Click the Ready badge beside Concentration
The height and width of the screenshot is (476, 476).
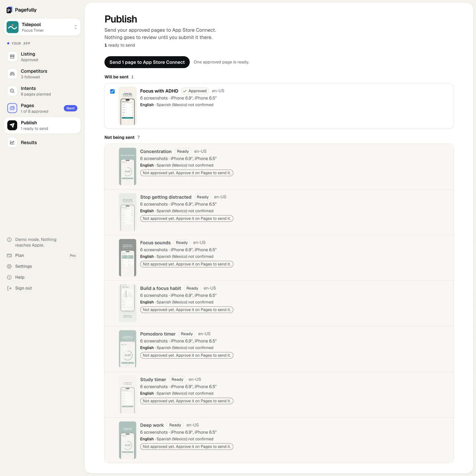183,151
